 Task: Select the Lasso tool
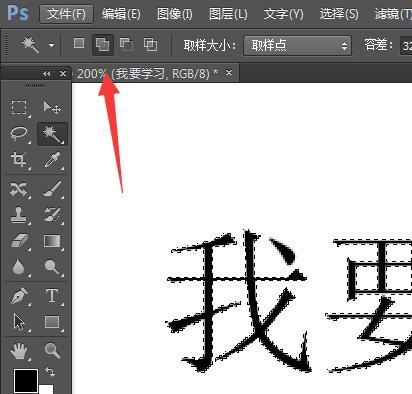tap(19, 134)
